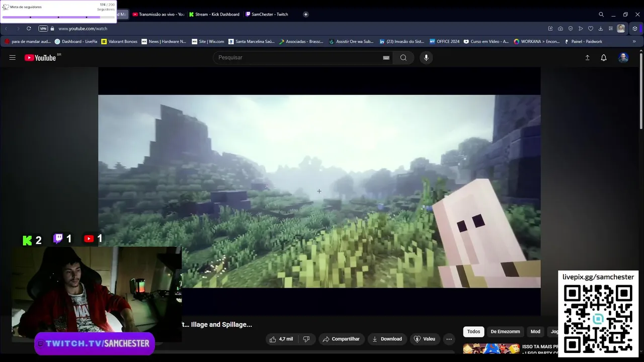The image size is (644, 362).
Task: Select the Todos filter chip
Action: tap(473, 332)
